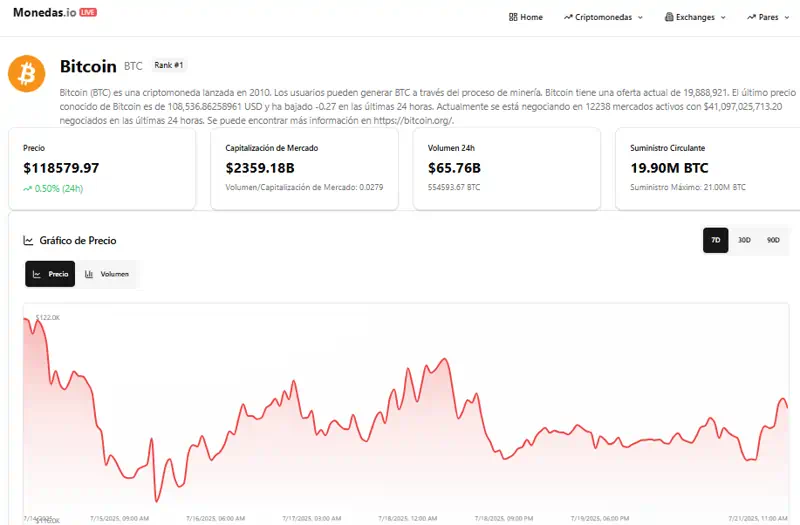Click the 0.50% (24h) change text
The image size is (800, 525).
[x=59, y=188]
